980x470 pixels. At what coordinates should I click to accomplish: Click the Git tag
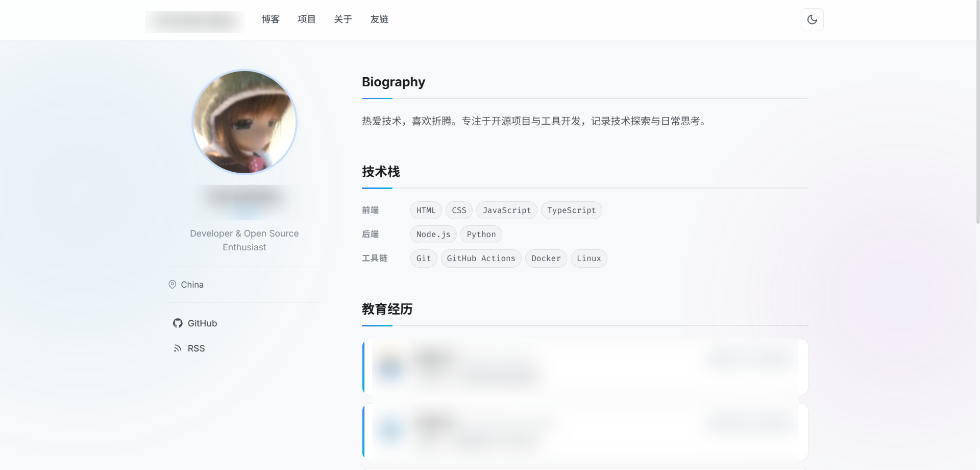pos(424,258)
